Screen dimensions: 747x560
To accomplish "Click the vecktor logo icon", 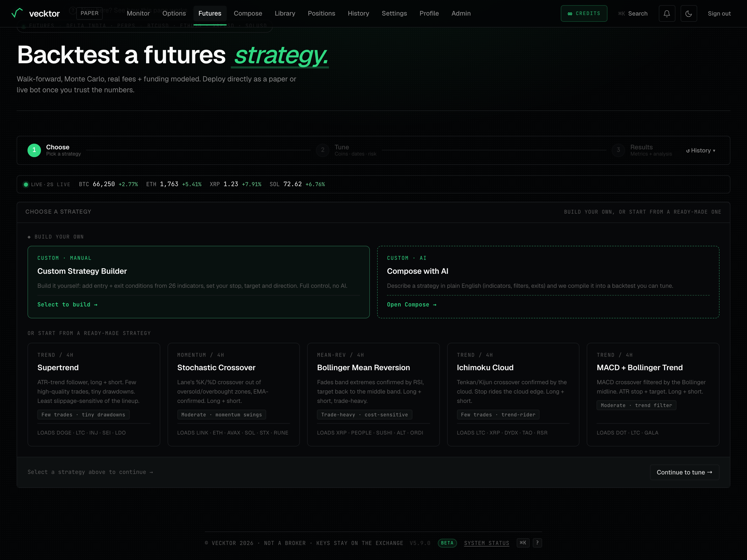I will (17, 13).
